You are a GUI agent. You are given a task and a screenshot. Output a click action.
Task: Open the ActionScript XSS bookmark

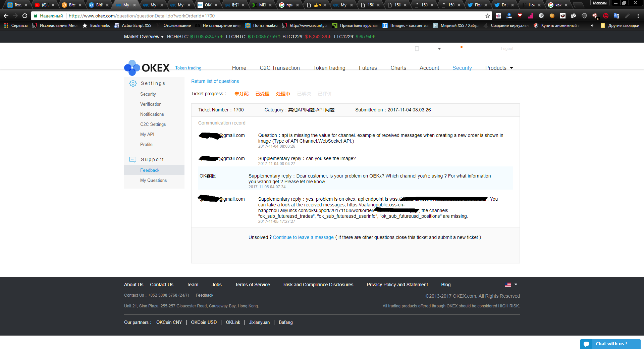pos(133,26)
